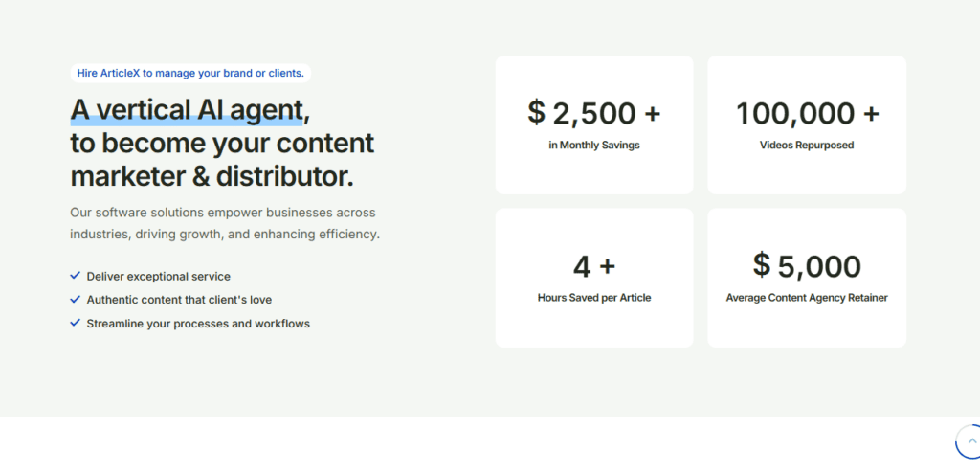This screenshot has width=980, height=473.
Task: Click "Authentic content that client's love" text
Action: 179,300
